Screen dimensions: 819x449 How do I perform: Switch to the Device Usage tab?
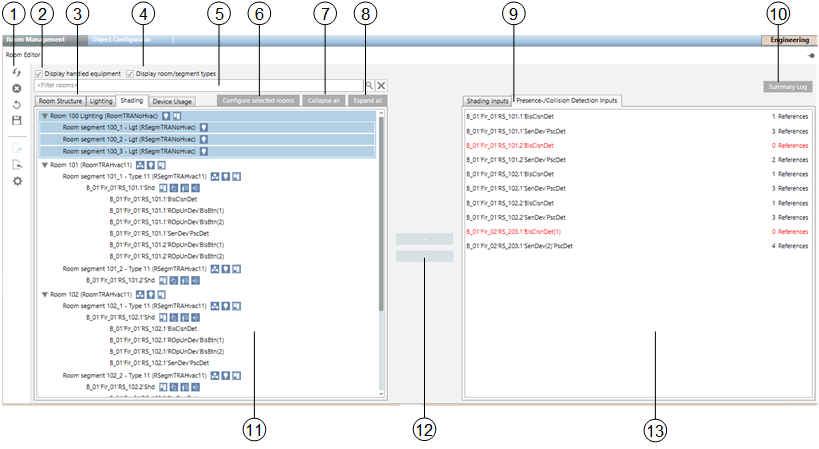click(x=172, y=101)
